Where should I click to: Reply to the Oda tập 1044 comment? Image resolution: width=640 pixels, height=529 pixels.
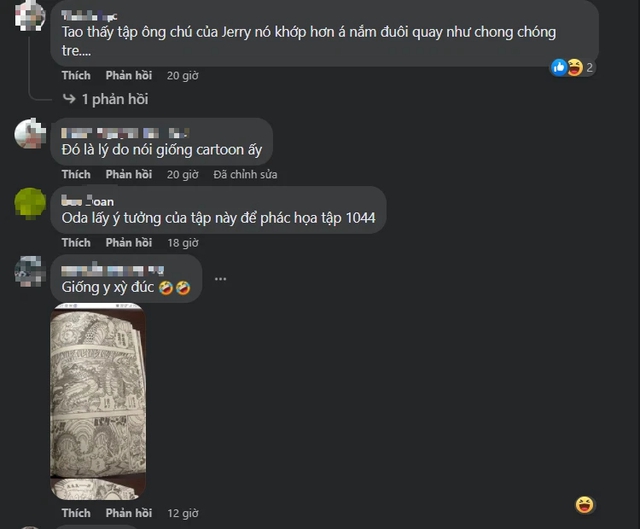pyautogui.click(x=129, y=243)
